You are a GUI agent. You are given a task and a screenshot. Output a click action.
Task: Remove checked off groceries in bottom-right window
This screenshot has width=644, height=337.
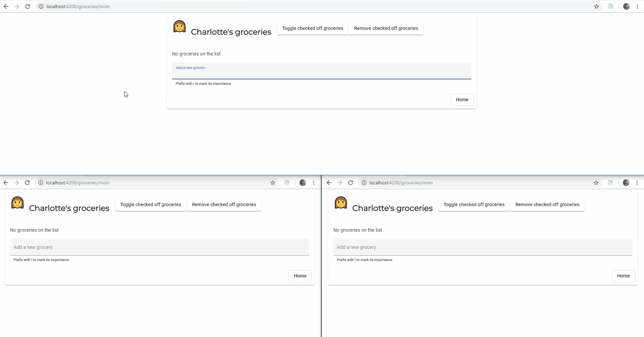tap(547, 205)
